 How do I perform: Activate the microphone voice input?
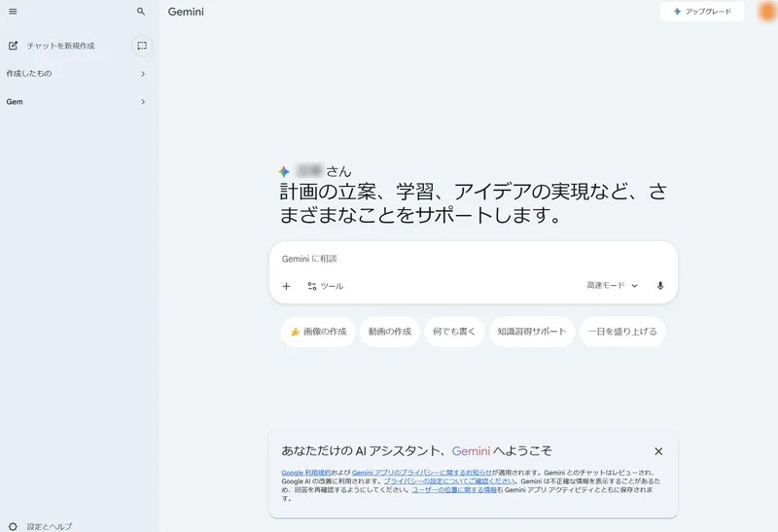[x=660, y=285]
